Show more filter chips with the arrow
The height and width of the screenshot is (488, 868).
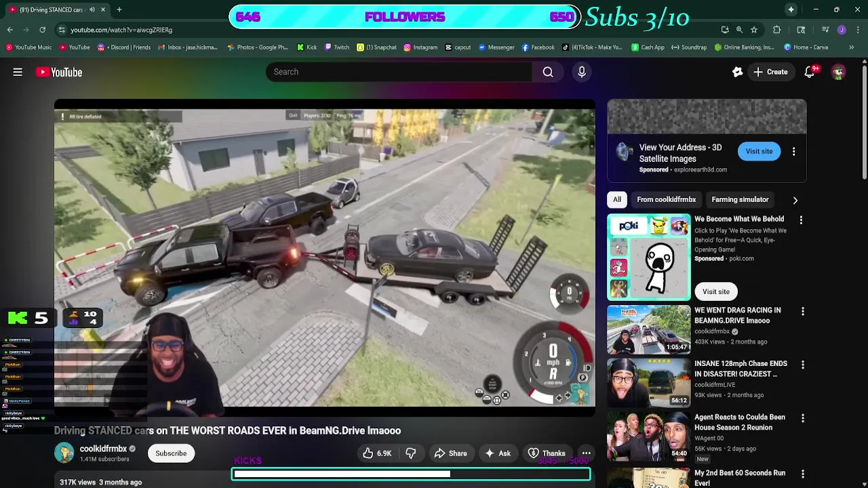[795, 200]
